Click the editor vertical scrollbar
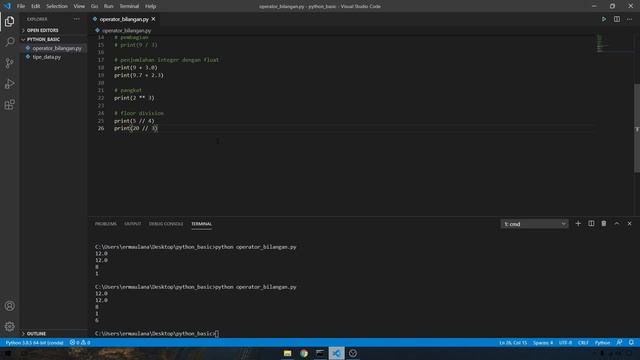The width and height of the screenshot is (640, 360). coord(637,127)
